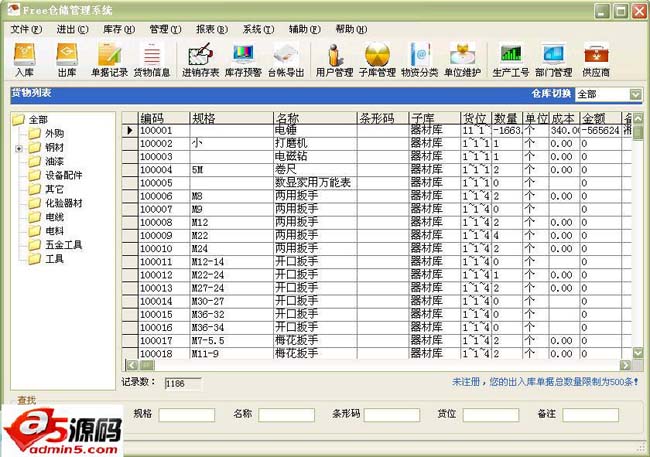The width and height of the screenshot is (650, 457).
Task: Click the 台帐导出 ledger export icon
Action: point(286,60)
